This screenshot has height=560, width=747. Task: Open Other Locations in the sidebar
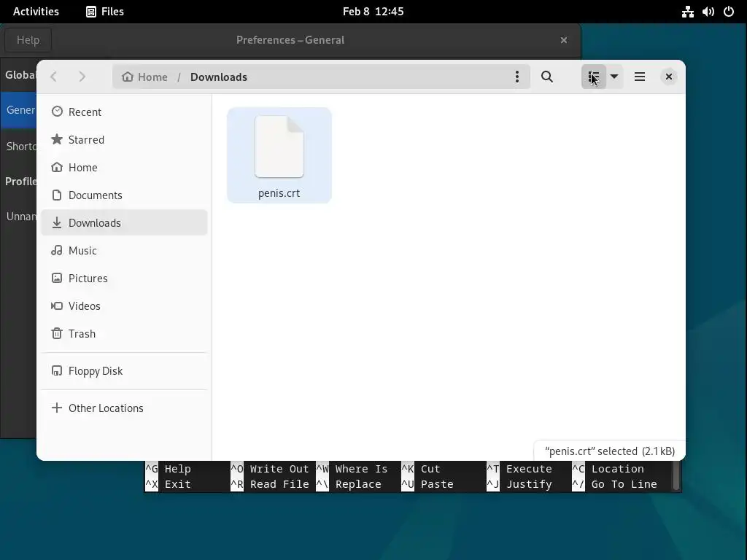point(124,408)
